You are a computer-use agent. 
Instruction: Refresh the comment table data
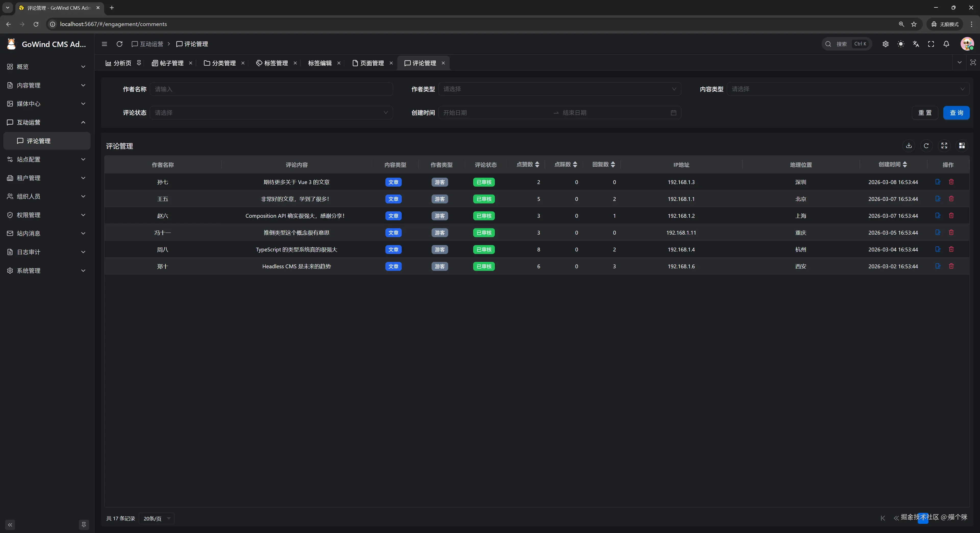[x=926, y=146]
